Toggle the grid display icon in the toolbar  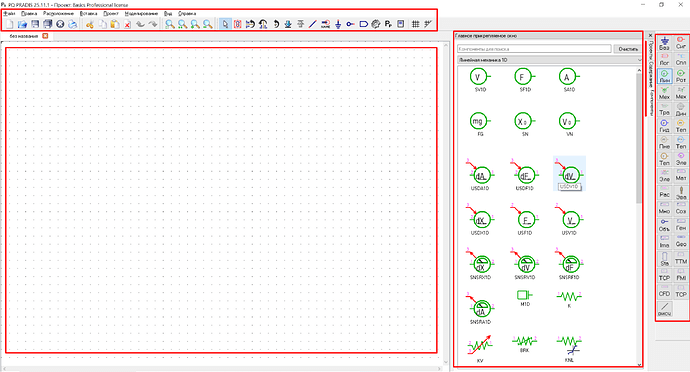tap(415, 24)
